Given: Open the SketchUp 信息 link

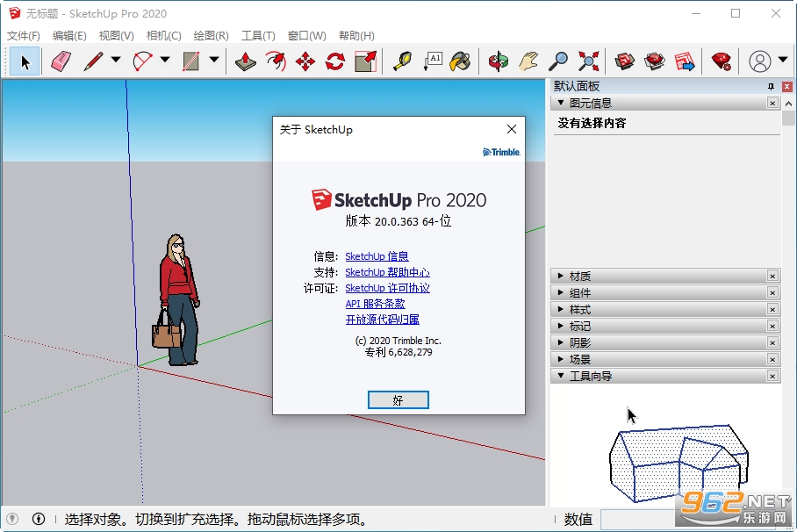Looking at the screenshot, I should point(377,256).
